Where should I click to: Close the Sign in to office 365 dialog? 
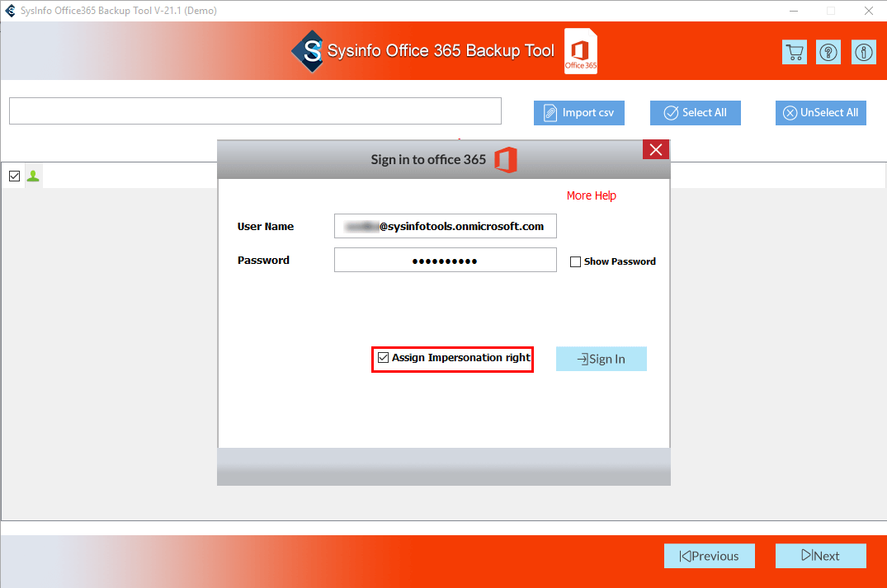[656, 150]
